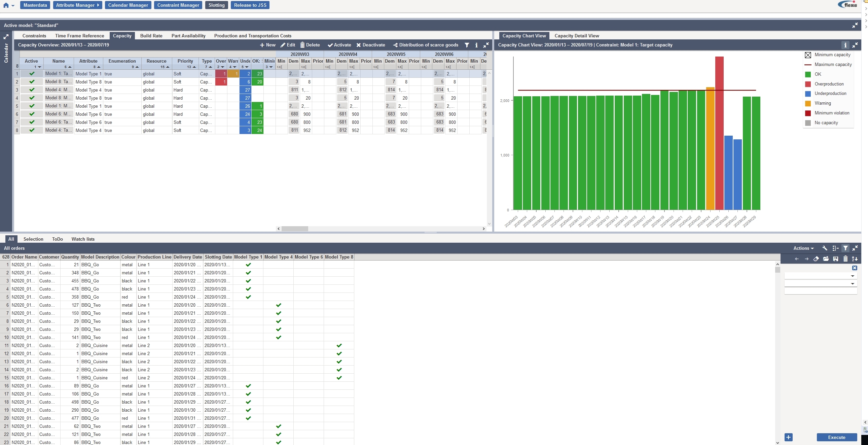Open the Actions dropdown menu

[803, 248]
